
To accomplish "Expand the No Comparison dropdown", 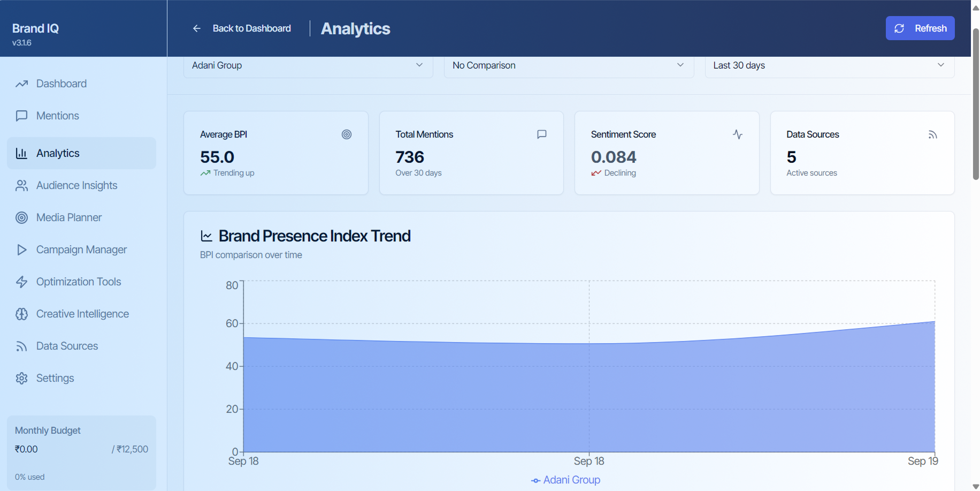I will click(x=569, y=65).
